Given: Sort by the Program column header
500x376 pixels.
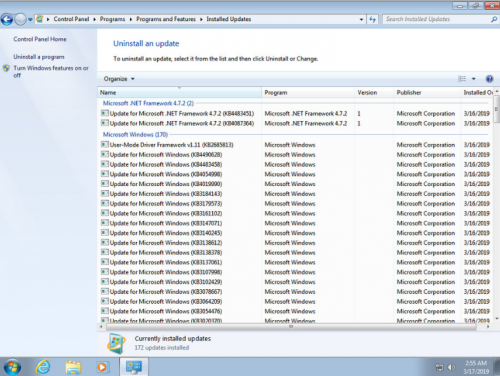Looking at the screenshot, I should [x=308, y=92].
